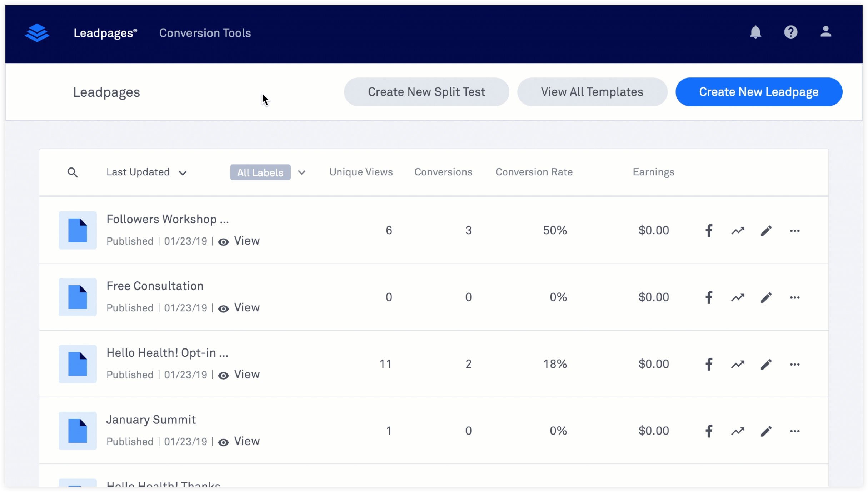
Task: Open analytics for Followers Workshop page
Action: pyautogui.click(x=738, y=231)
